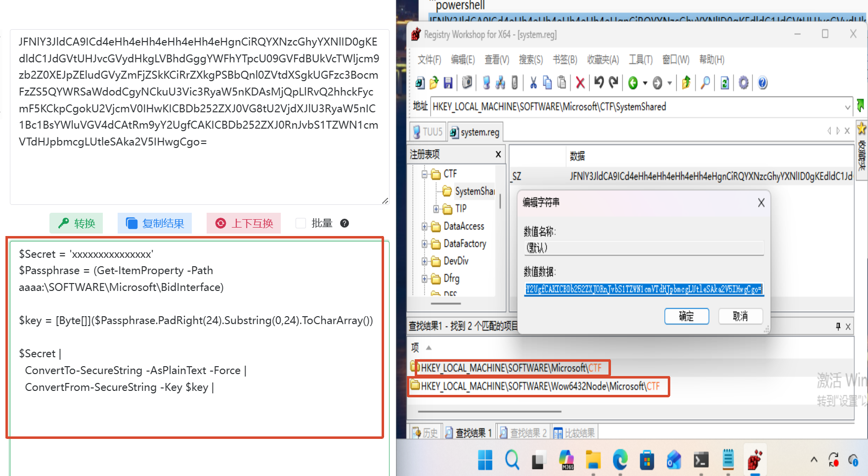The width and height of the screenshot is (868, 476).
Task: Open the 工具(T) menu
Action: coord(640,60)
